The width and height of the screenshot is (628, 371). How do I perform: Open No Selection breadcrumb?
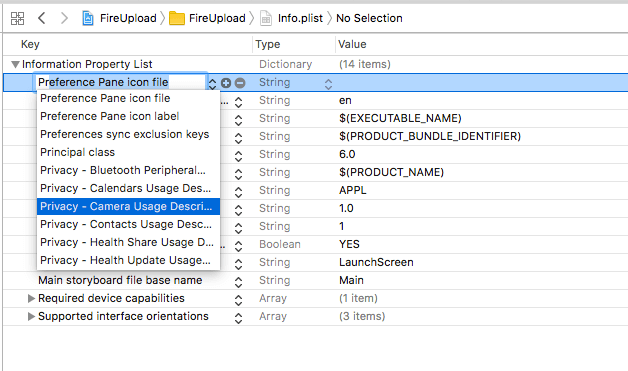(x=369, y=18)
